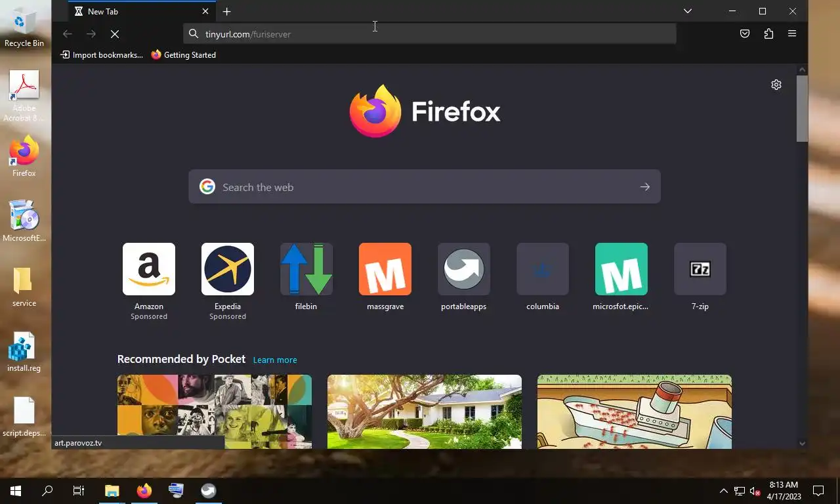Click the Recommended by Pocket heading
The image size is (840, 504).
pyautogui.click(x=181, y=359)
